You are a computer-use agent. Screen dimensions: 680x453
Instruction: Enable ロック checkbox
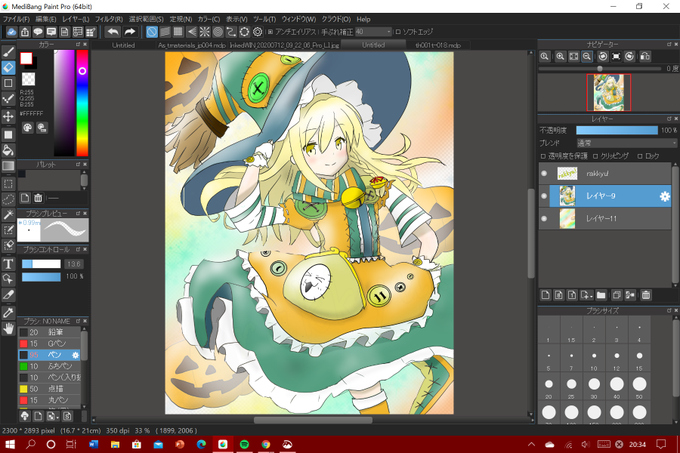[640, 156]
